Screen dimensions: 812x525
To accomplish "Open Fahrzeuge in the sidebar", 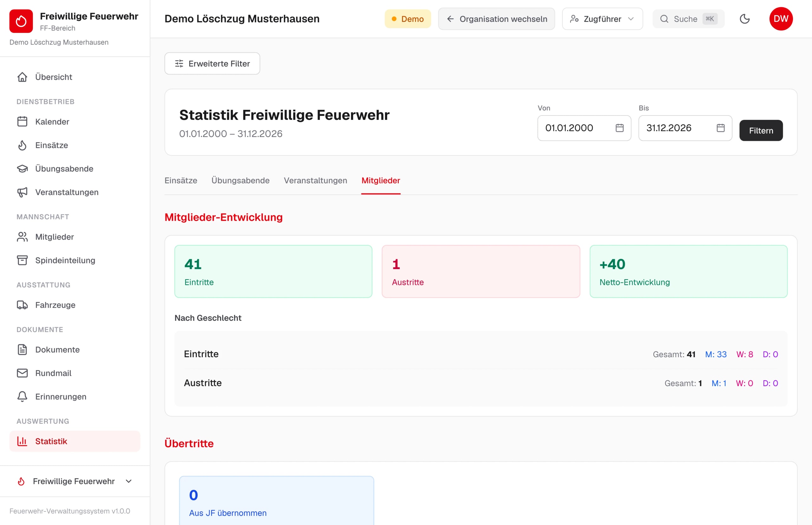I will 75,305.
